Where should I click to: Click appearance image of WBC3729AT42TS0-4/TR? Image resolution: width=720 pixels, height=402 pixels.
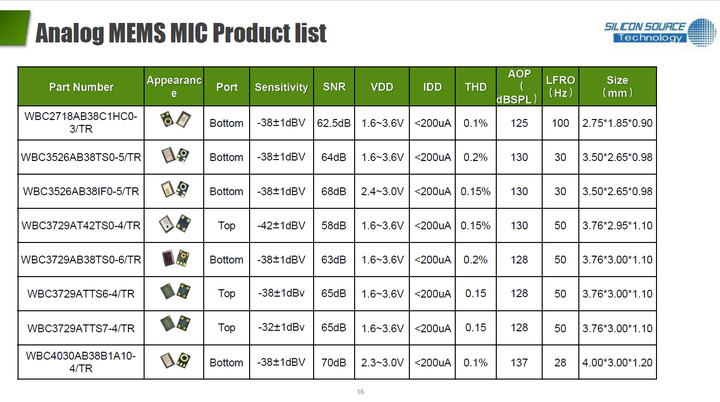(x=173, y=225)
